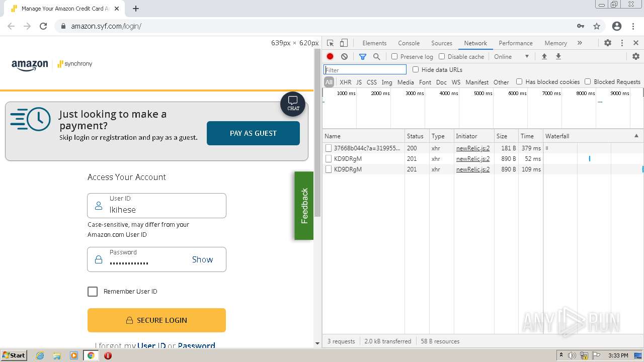The width and height of the screenshot is (644, 362).
Task: Open Chrome from the taskbar
Action: point(91,355)
